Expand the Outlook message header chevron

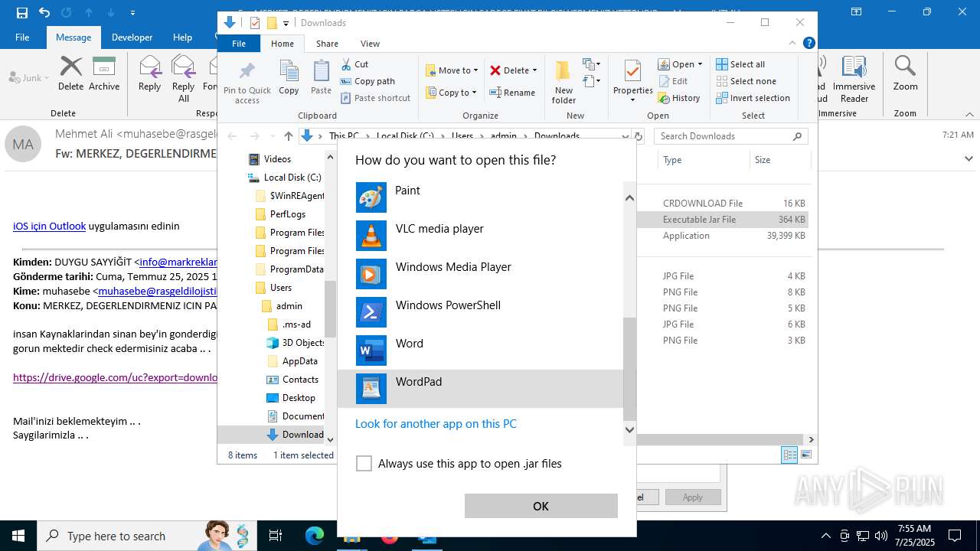point(969,158)
